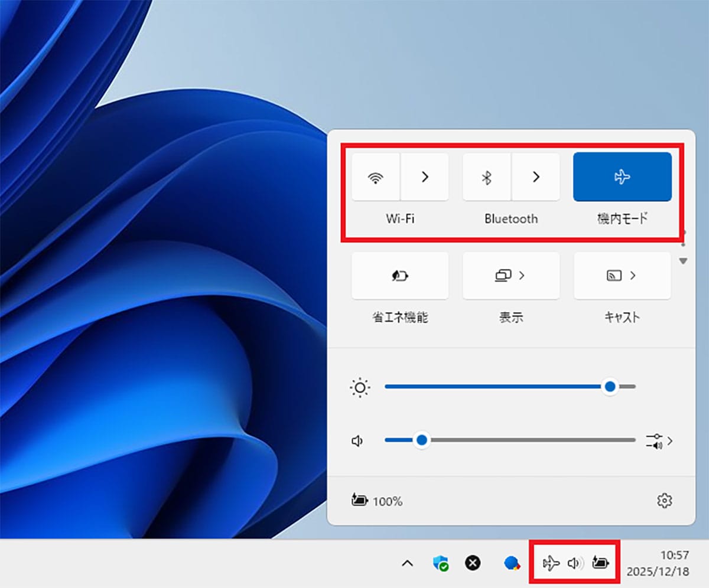Open Settings via the gear icon
The width and height of the screenshot is (709, 588).
point(664,500)
